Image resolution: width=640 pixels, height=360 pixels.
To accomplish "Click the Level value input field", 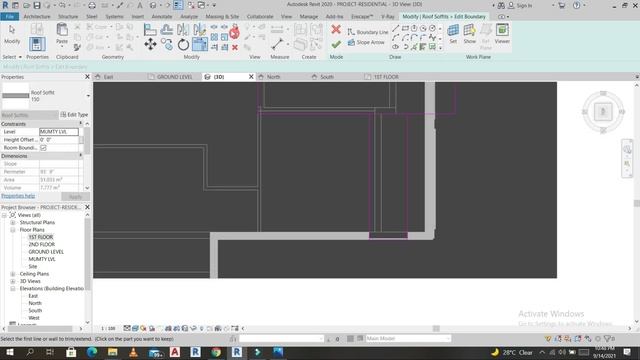I will 59,131.
